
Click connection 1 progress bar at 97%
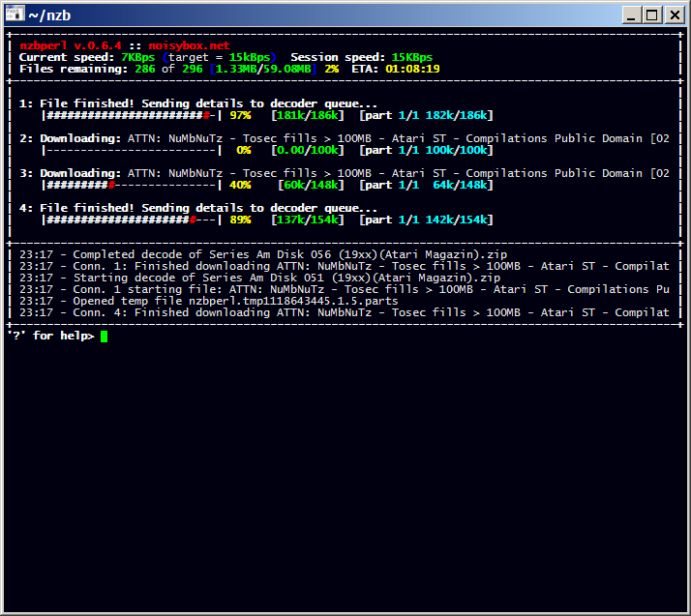pos(132,115)
